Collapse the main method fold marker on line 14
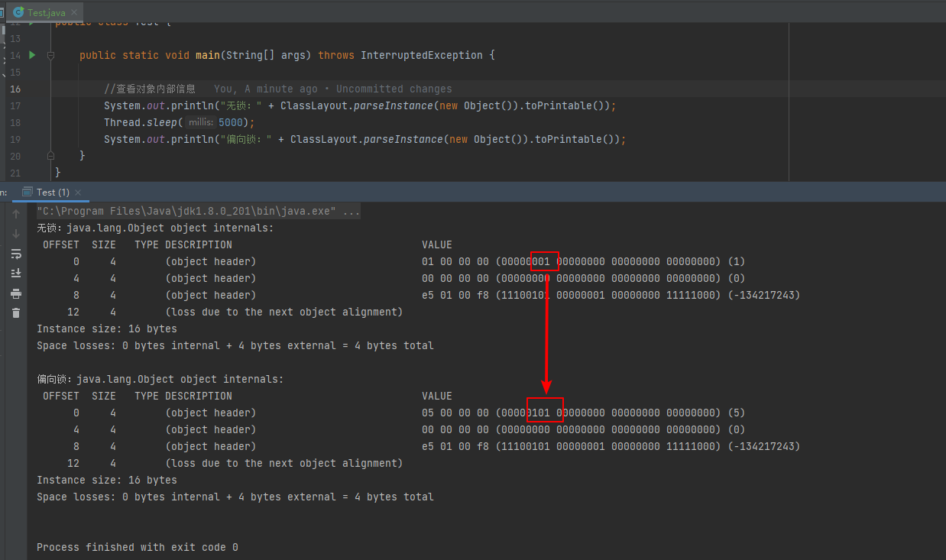946x560 pixels. (50, 55)
